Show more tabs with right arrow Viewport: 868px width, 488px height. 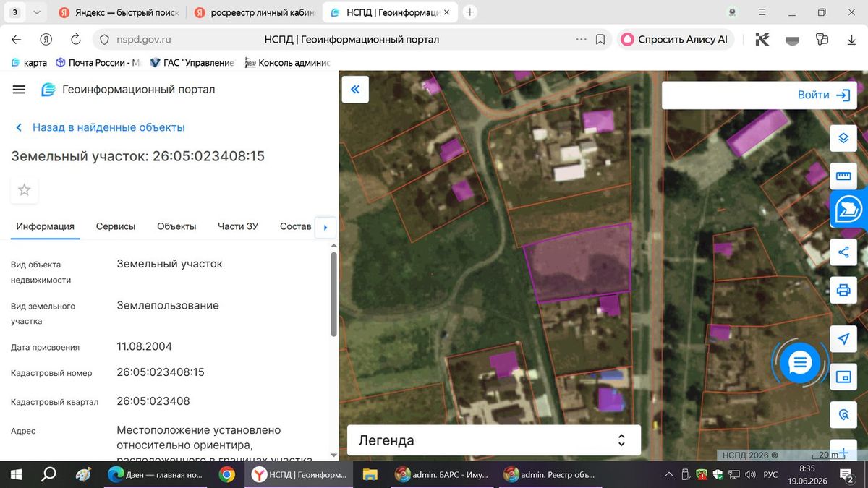325,227
